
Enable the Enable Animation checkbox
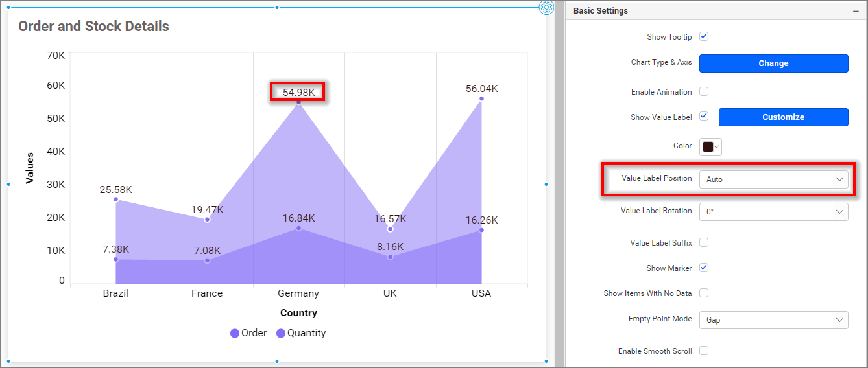(704, 91)
